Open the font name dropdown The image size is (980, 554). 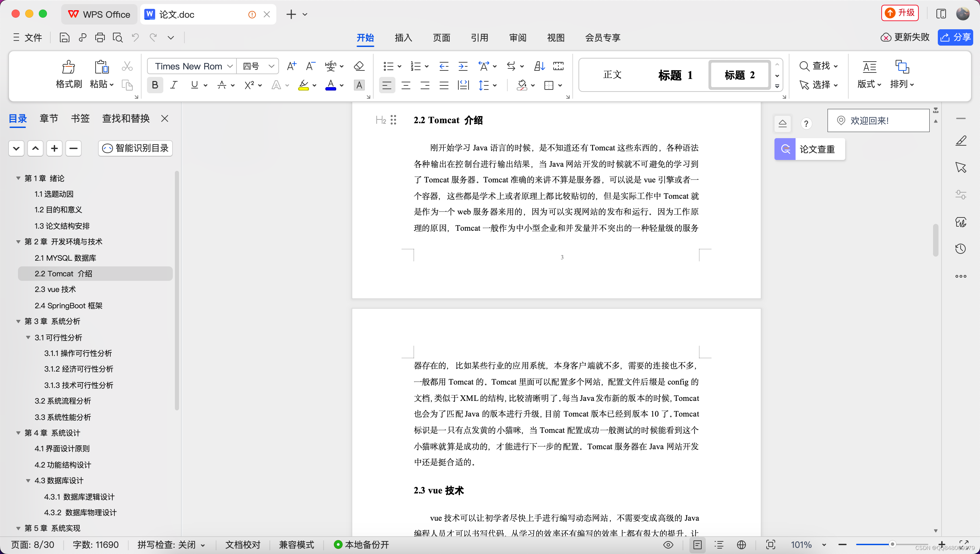pyautogui.click(x=230, y=66)
